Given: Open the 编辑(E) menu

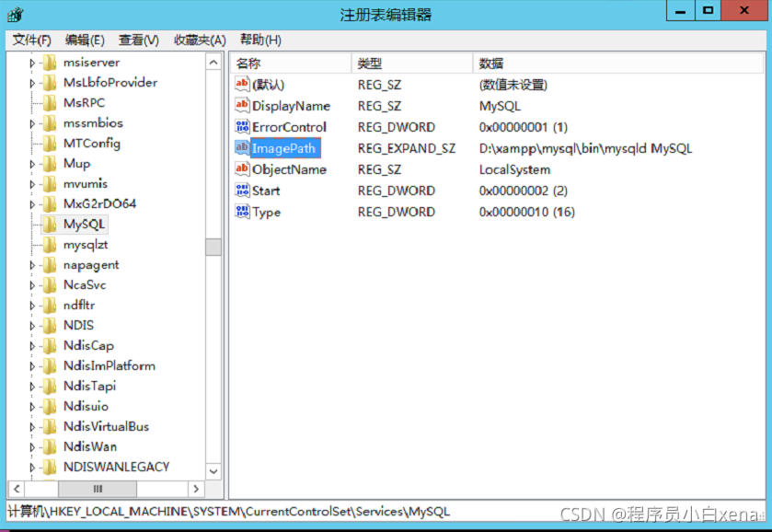Looking at the screenshot, I should pyautogui.click(x=85, y=40).
